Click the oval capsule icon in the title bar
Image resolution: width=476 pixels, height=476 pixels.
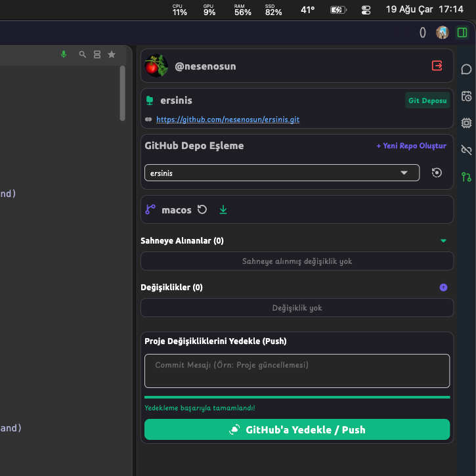coord(423,32)
